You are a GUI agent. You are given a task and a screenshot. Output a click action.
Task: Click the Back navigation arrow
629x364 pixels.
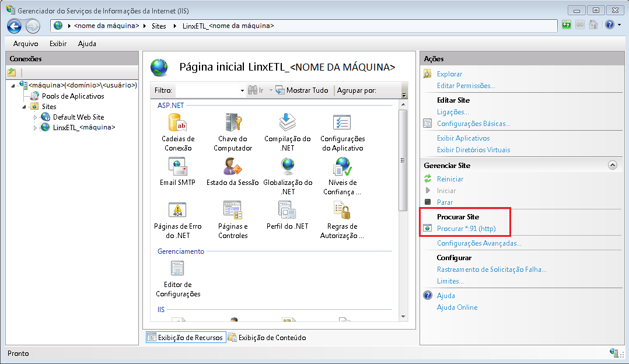15,26
